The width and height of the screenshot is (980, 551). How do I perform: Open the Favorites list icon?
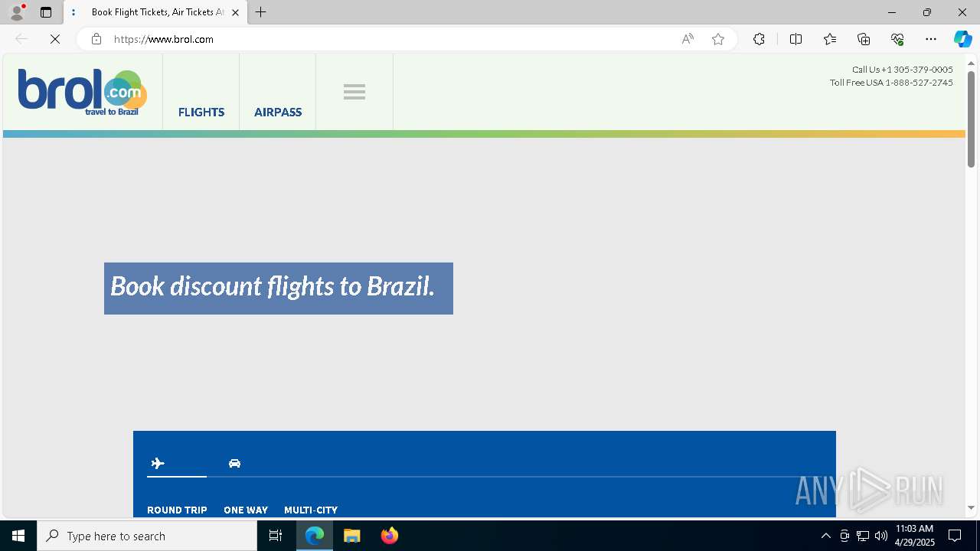point(830,39)
